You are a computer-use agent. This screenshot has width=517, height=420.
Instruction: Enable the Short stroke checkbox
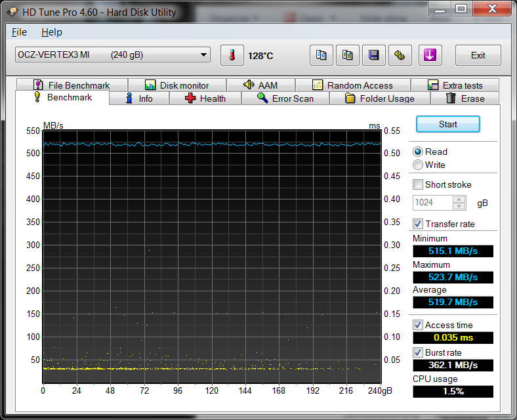(418, 184)
